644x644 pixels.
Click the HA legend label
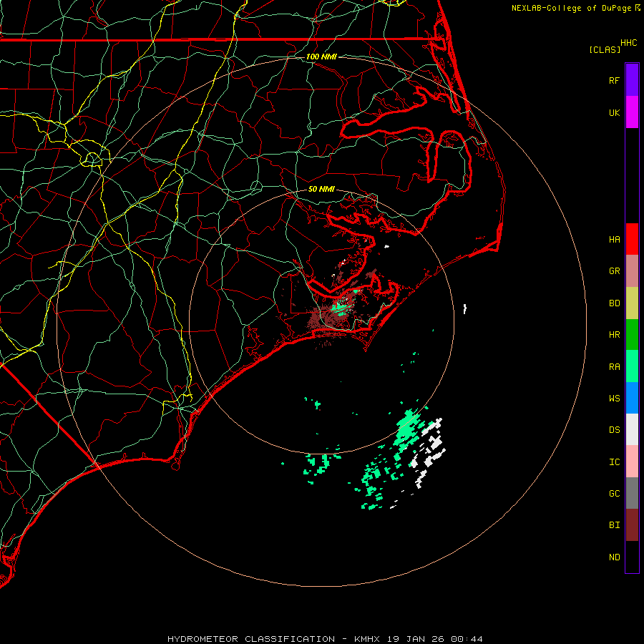pyautogui.click(x=614, y=240)
